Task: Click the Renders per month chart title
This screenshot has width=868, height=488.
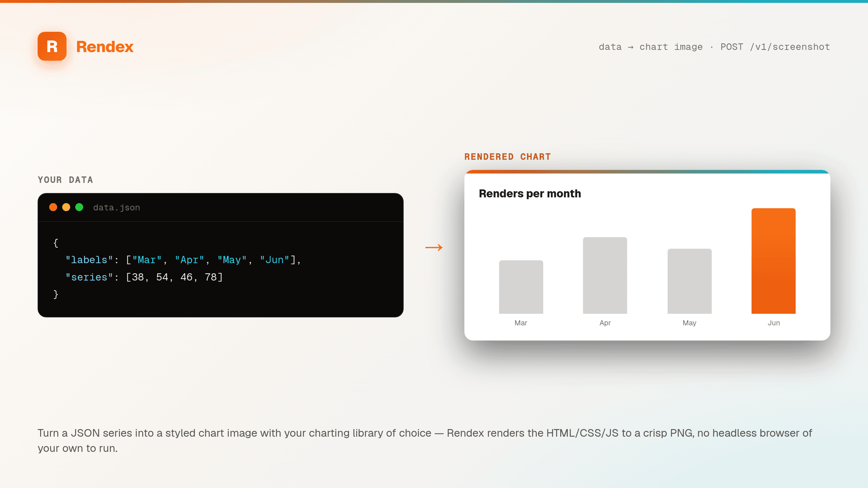Action: 530,194
